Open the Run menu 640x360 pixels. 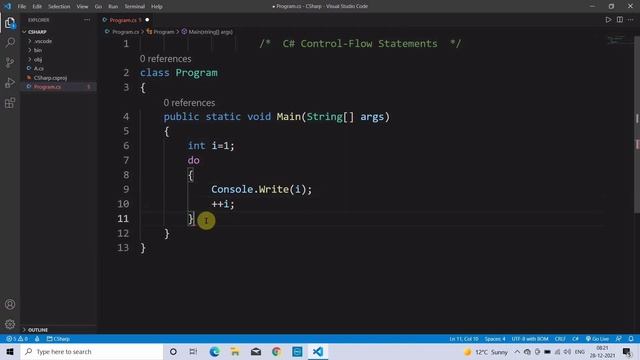point(113,7)
